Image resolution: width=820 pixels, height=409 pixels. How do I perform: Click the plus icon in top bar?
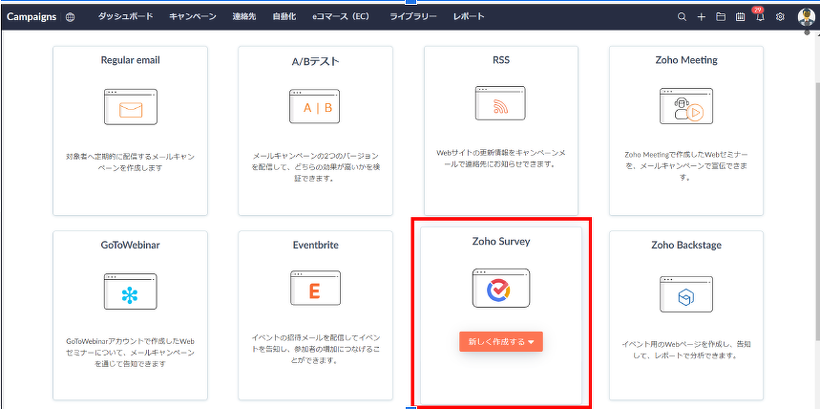(x=702, y=17)
